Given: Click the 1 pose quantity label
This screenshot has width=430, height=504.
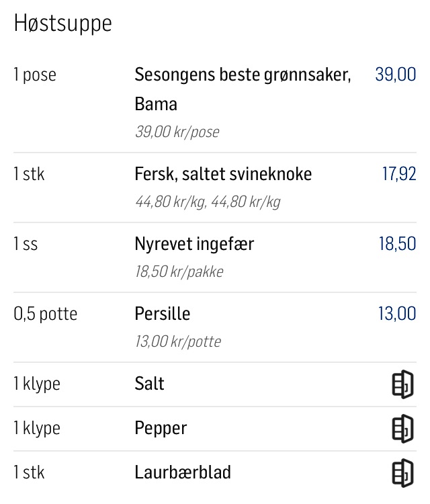Looking at the screenshot, I should pos(35,75).
